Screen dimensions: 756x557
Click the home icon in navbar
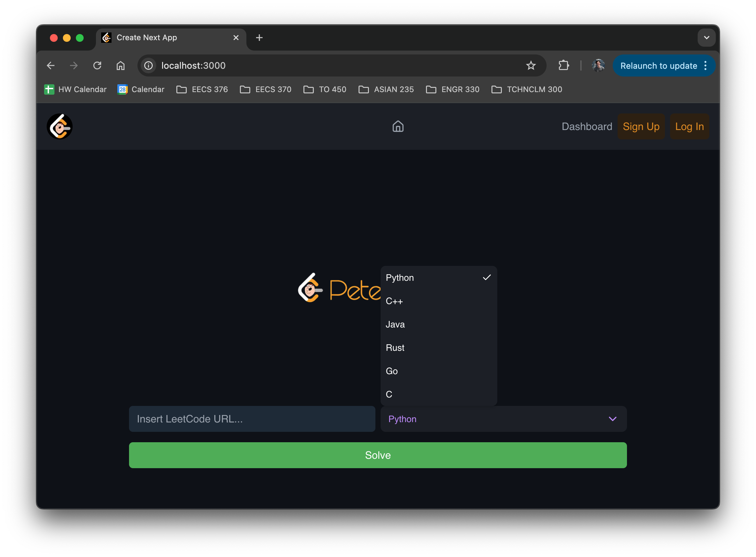398,126
